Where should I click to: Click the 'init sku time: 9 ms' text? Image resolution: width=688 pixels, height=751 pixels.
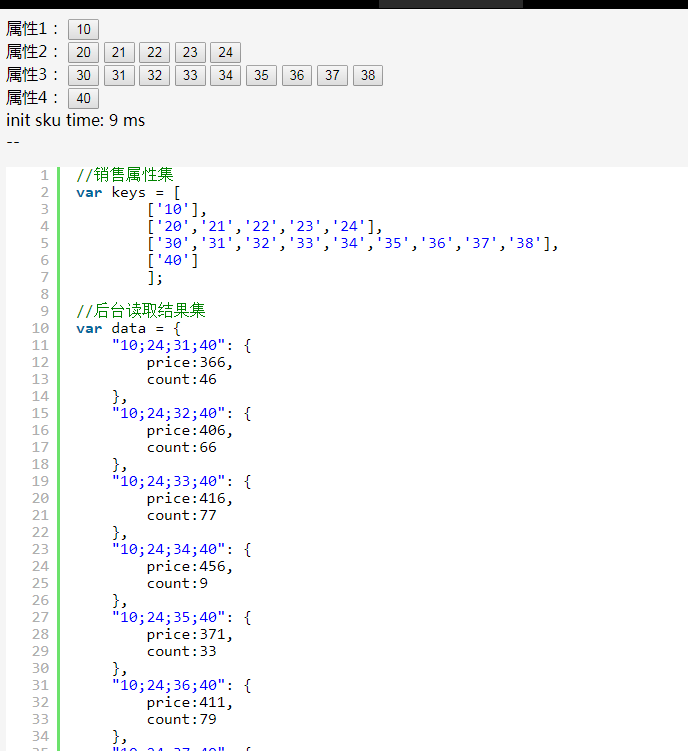point(75,120)
